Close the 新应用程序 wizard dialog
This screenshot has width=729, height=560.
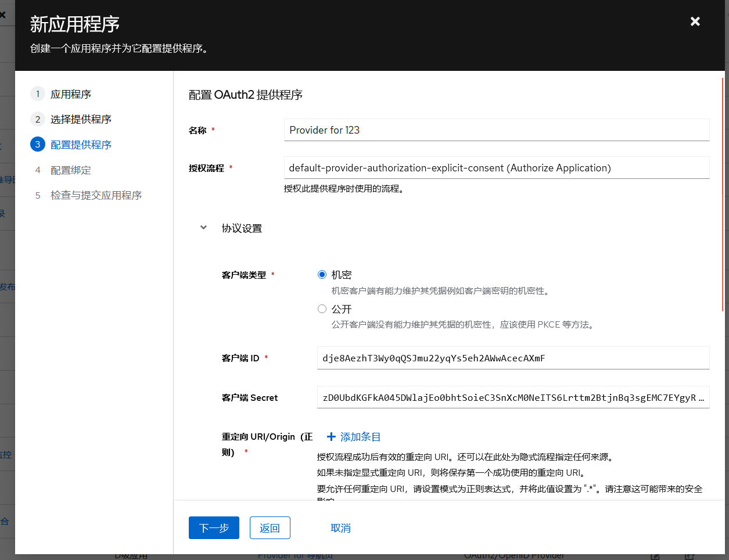[695, 21]
